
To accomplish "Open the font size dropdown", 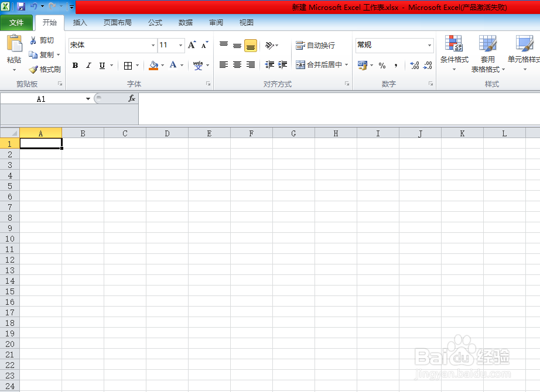I will coord(180,45).
